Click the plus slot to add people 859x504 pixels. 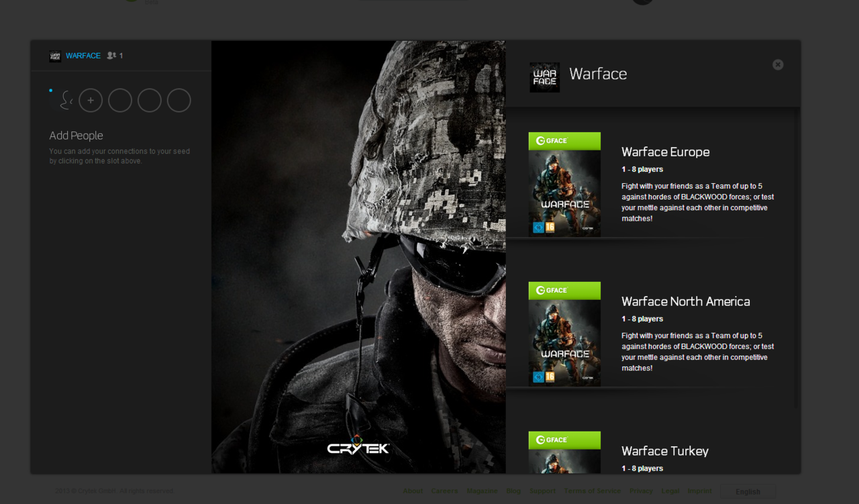(x=91, y=101)
